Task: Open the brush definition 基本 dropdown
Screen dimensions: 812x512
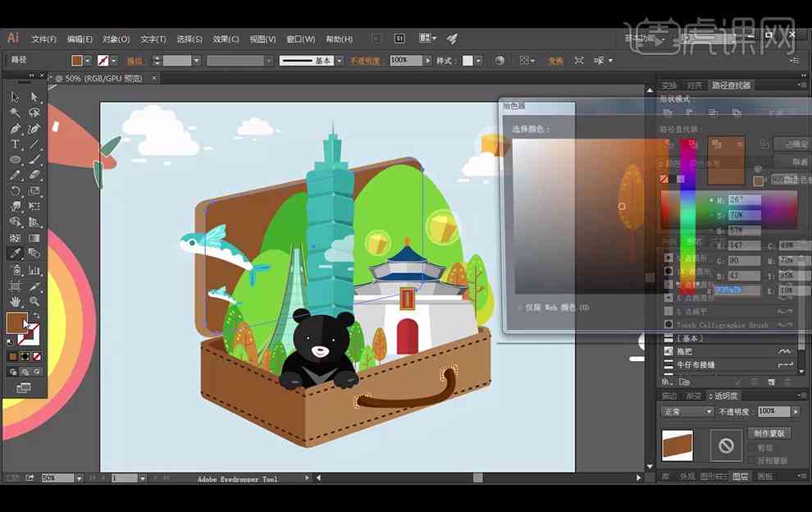Action: click(340, 61)
